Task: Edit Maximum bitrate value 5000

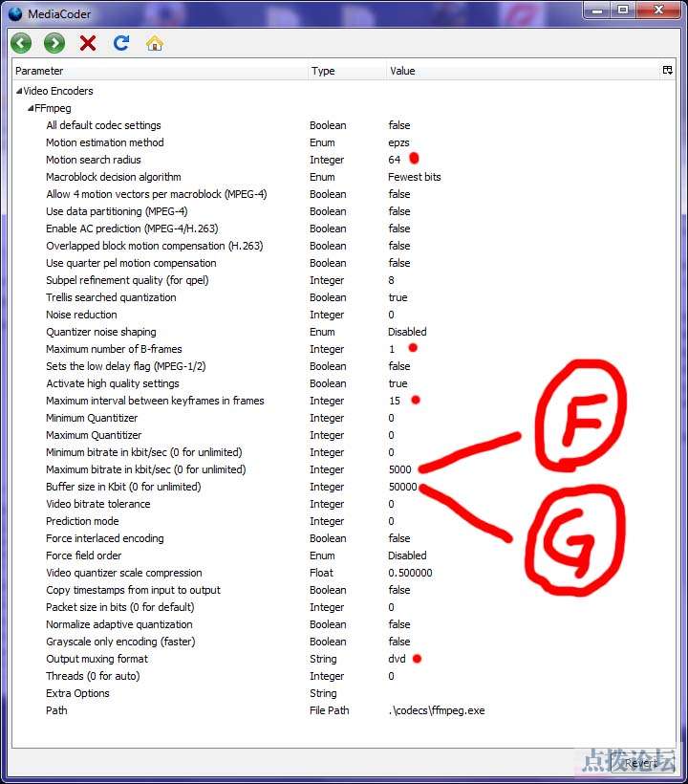Action: (x=400, y=469)
